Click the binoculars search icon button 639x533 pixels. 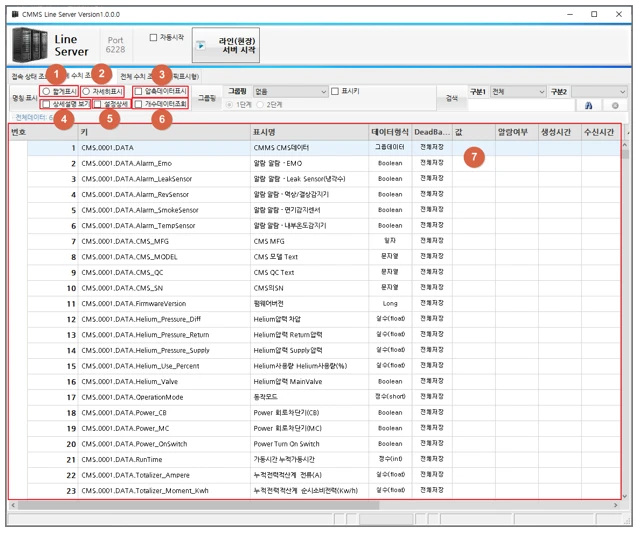(588, 106)
